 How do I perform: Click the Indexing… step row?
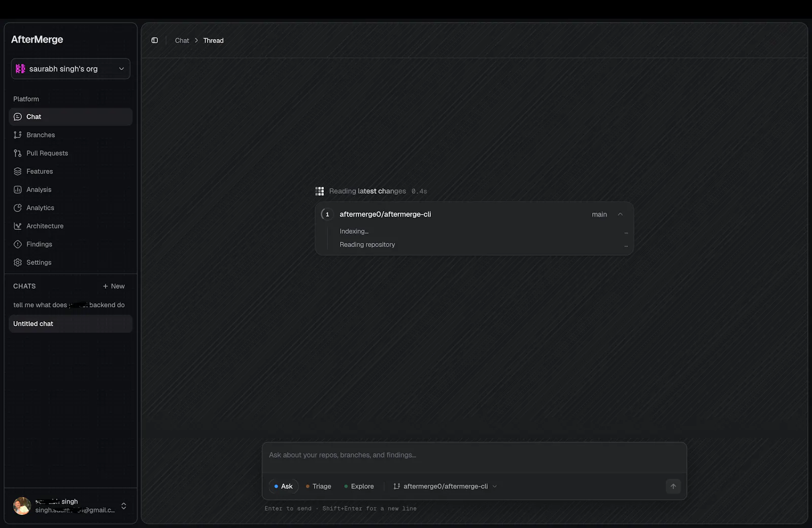pos(484,231)
